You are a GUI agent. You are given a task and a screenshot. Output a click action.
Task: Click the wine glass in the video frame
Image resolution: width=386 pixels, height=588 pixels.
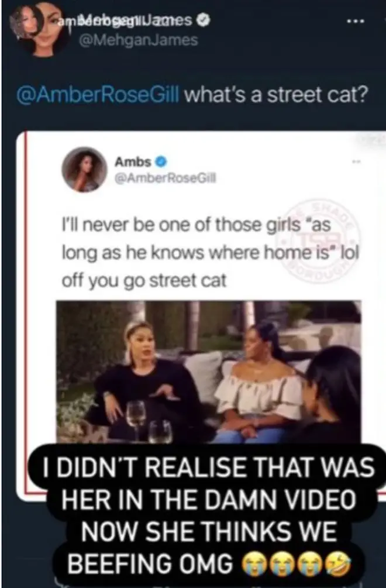[x=136, y=415]
